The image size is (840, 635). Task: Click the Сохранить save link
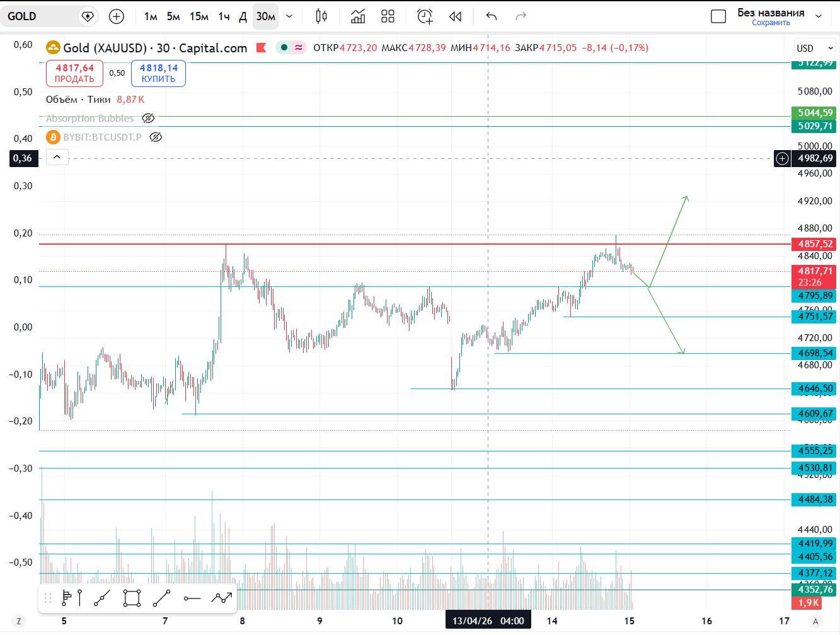771,23
